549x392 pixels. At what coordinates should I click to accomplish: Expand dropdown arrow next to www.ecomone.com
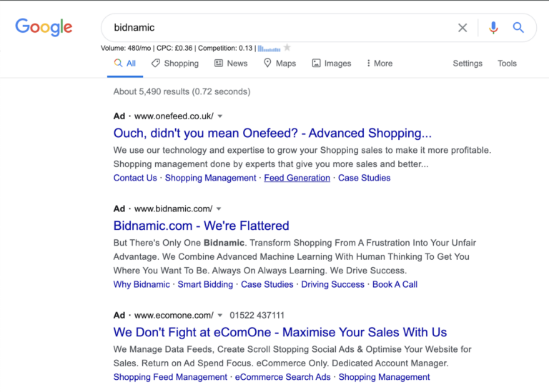click(220, 316)
